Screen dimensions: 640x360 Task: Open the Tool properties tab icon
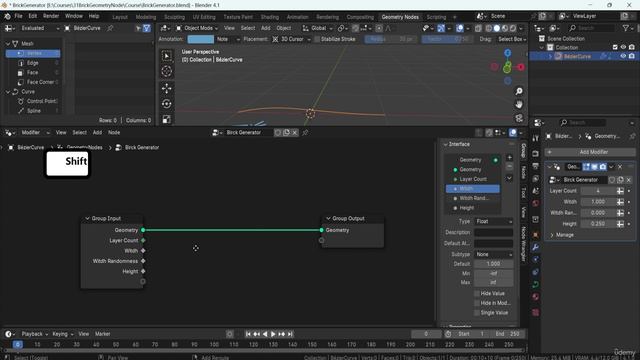click(536, 139)
